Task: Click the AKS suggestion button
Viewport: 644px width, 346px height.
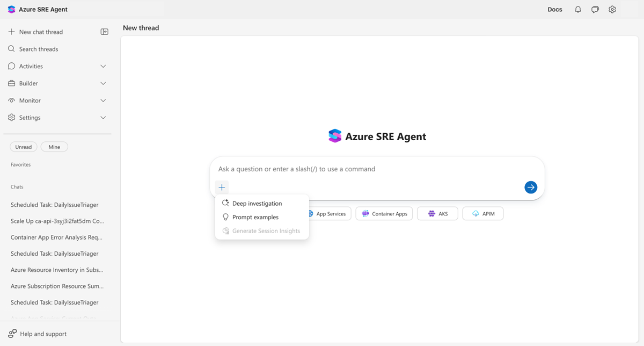Action: (437, 214)
